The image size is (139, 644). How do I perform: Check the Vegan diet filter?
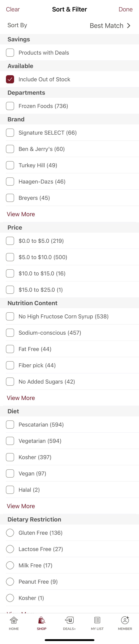click(x=10, y=473)
